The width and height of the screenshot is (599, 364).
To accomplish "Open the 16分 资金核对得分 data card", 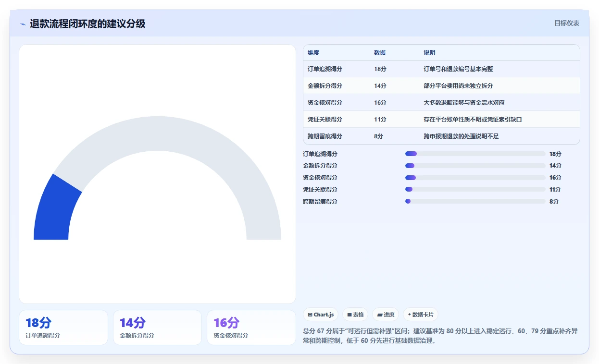I will [251, 328].
